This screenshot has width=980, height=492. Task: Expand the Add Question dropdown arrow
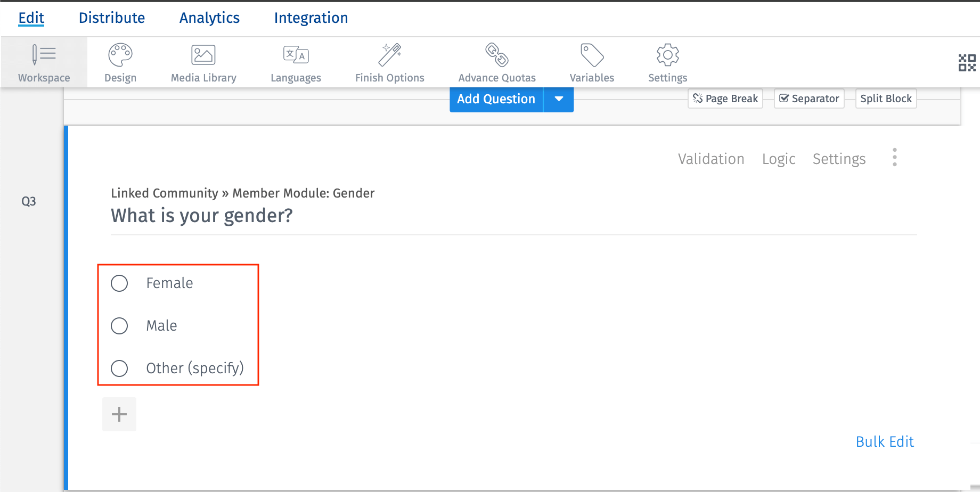(x=558, y=99)
